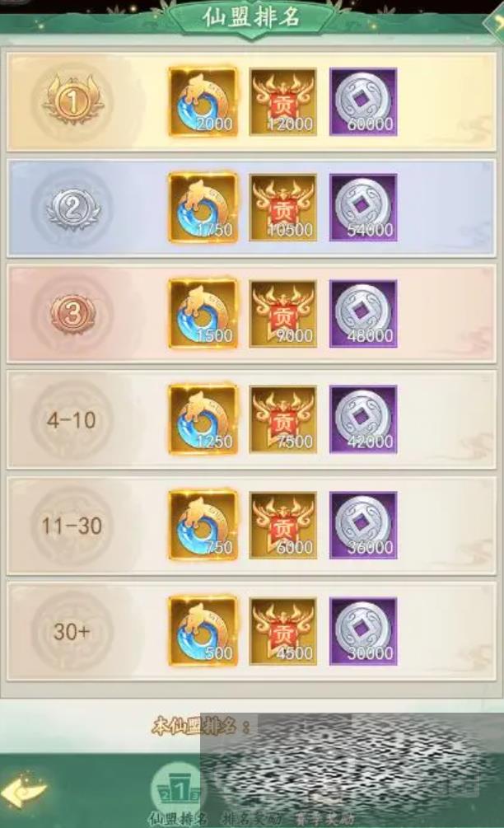This screenshot has height=828, width=504.
Task: Select the second-place 1750 jade ring reward
Action: pyautogui.click(x=203, y=208)
